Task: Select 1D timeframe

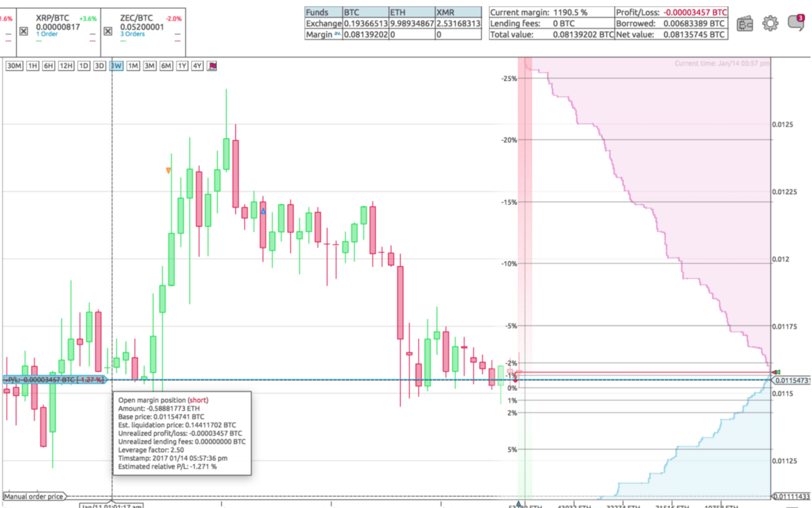Action: (84, 66)
